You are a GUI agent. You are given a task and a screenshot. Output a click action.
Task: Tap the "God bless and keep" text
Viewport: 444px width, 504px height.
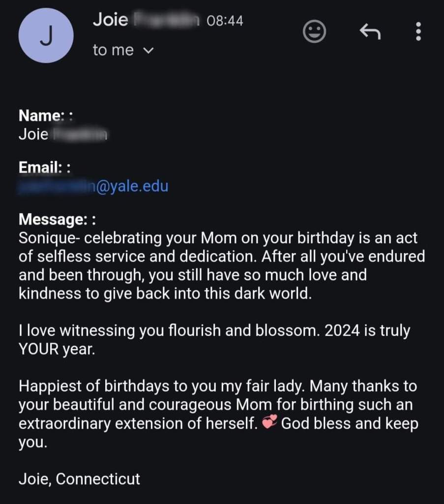pyautogui.click(x=349, y=424)
